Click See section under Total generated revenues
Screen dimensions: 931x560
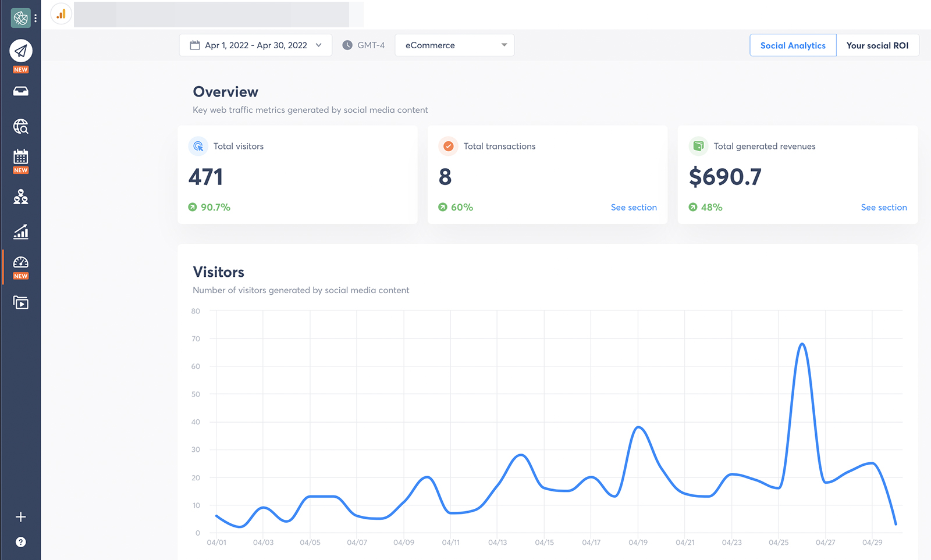click(x=884, y=208)
